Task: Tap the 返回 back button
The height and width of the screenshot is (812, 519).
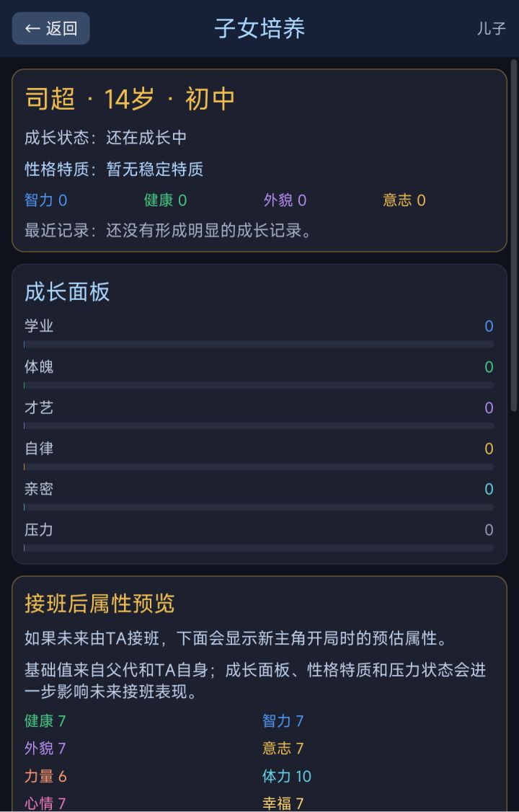Action: tap(50, 28)
